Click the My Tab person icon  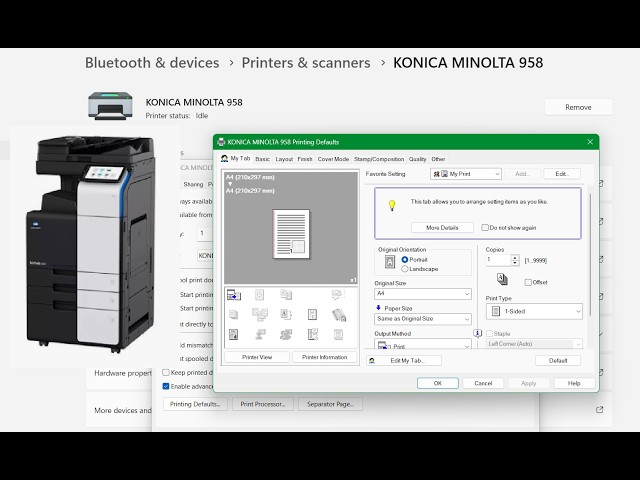tap(224, 158)
